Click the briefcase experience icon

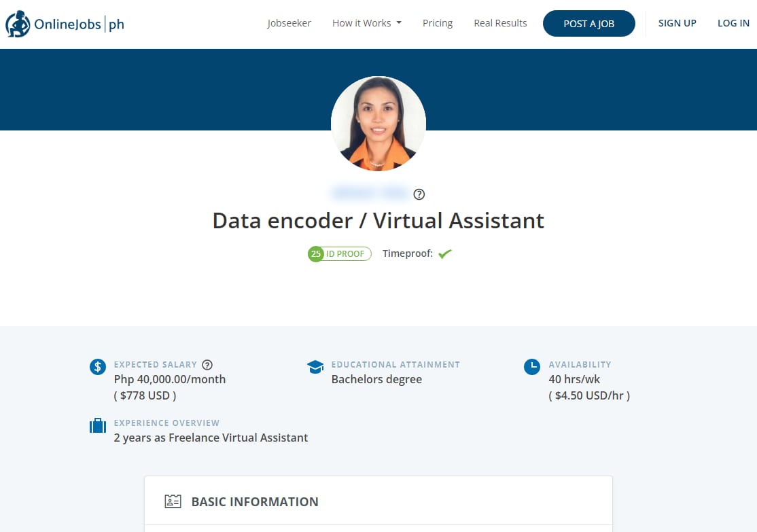(x=98, y=426)
